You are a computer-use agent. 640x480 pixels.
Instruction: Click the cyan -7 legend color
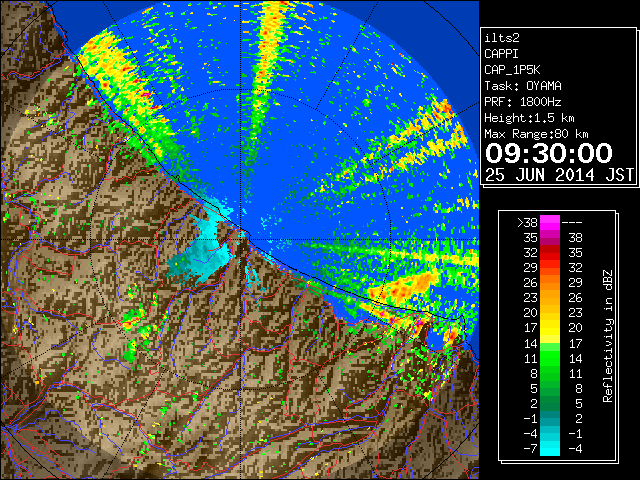point(550,449)
